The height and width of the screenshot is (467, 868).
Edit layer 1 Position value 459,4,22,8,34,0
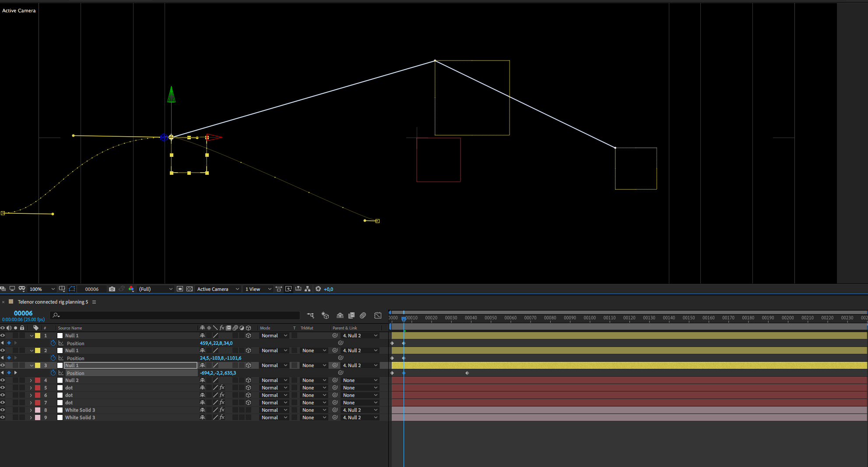[216, 343]
